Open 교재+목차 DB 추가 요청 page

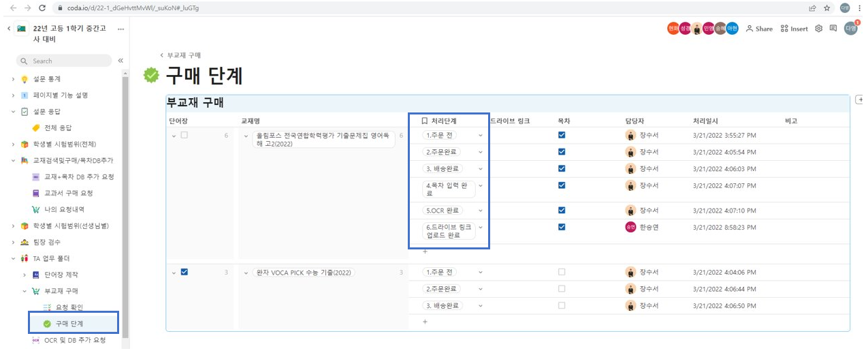point(79,176)
